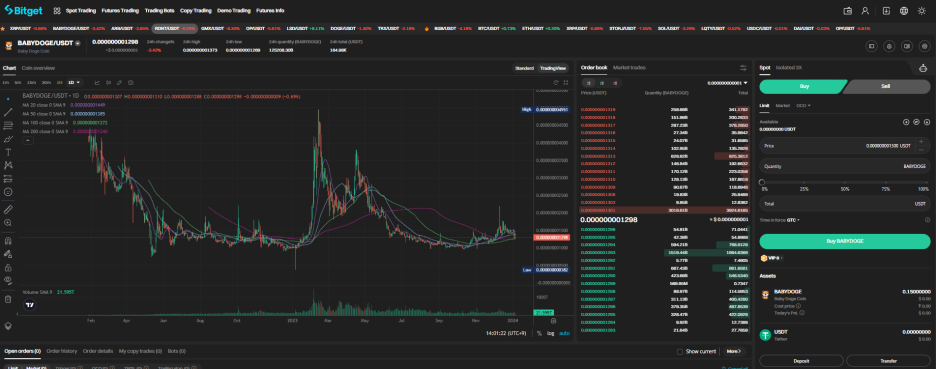Open the Futures Trading menu

(120, 11)
